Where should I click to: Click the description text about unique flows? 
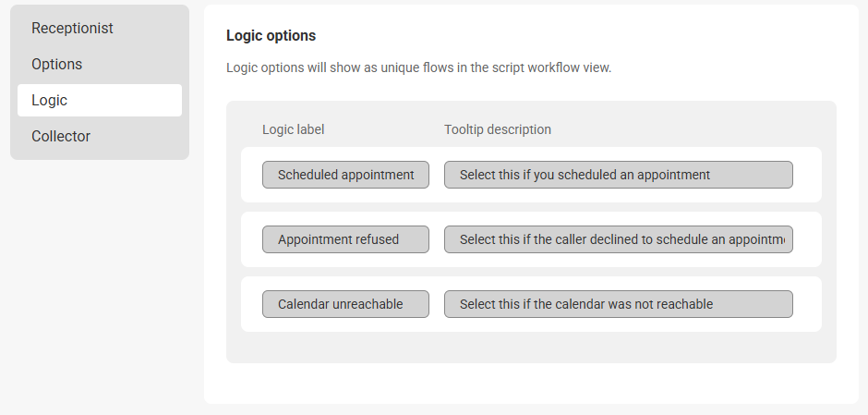click(418, 67)
